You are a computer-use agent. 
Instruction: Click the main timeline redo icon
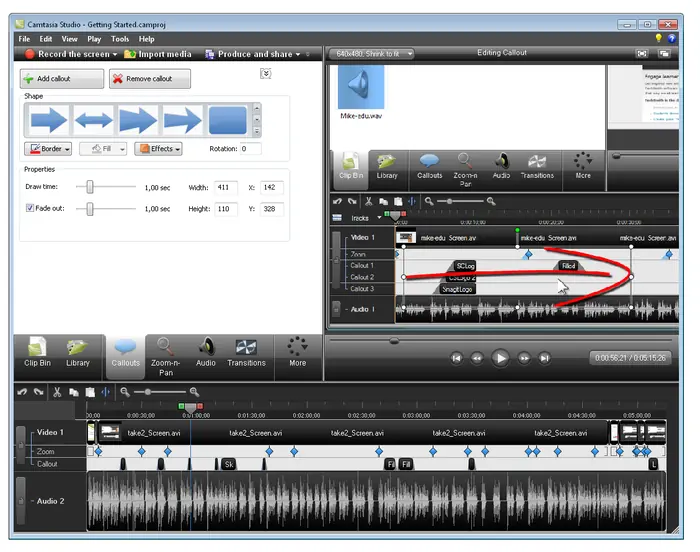(39, 392)
